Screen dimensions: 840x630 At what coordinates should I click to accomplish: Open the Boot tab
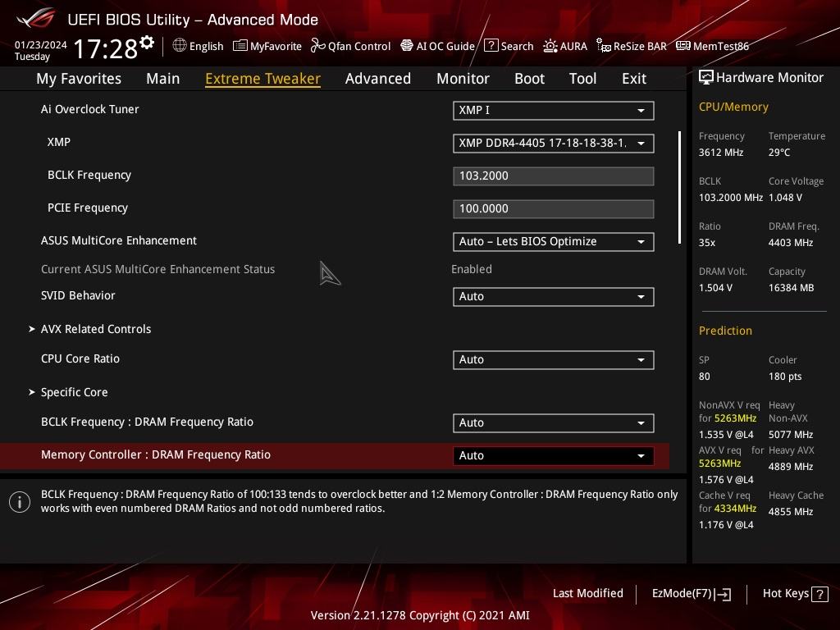529,79
